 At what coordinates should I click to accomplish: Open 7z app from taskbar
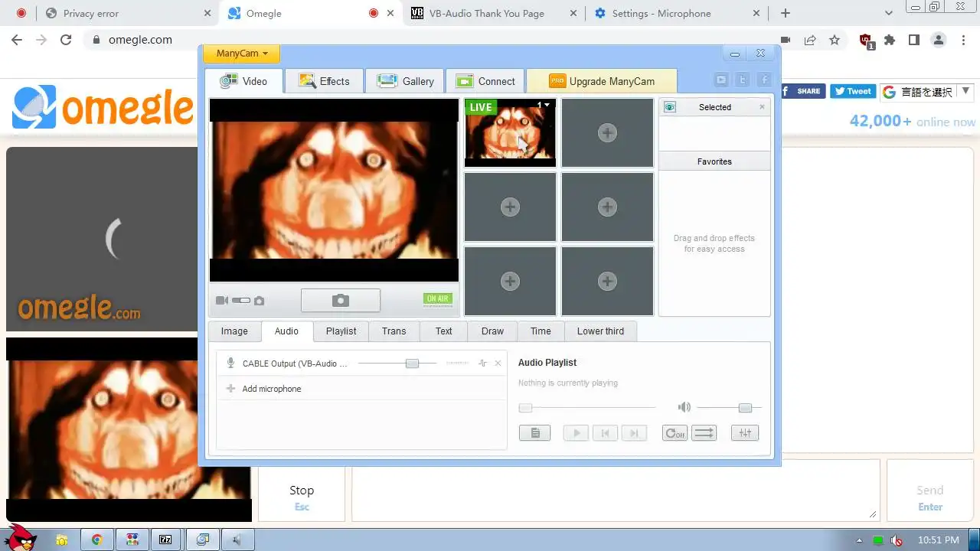[165, 540]
